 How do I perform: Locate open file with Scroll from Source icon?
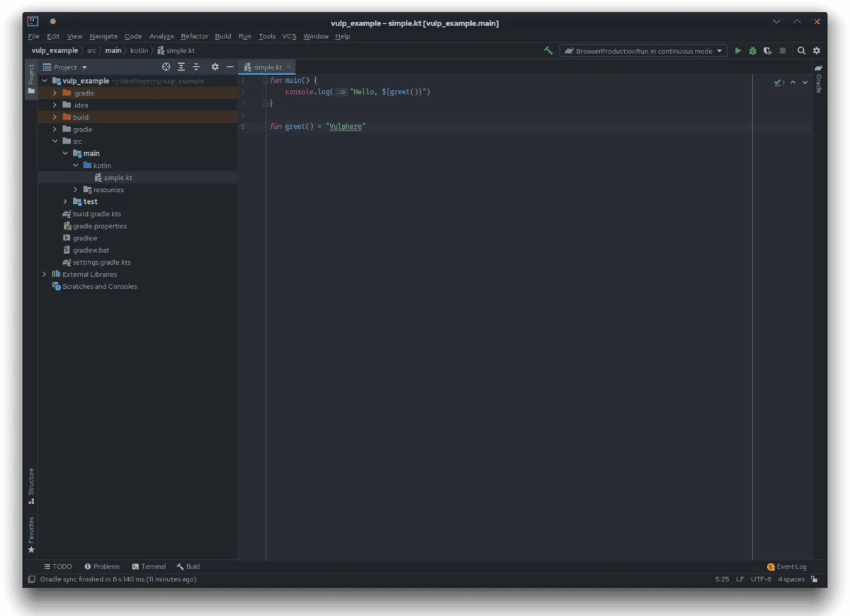click(x=166, y=67)
